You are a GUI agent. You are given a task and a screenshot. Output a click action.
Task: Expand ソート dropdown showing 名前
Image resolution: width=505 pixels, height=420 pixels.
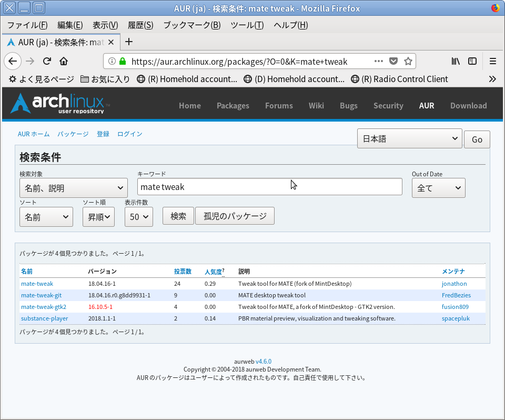coord(46,217)
